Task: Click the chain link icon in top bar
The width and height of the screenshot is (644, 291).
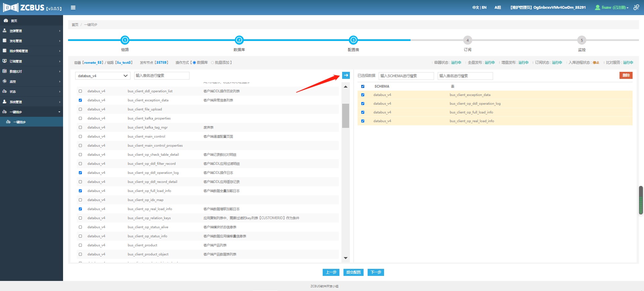Action: coord(636,7)
